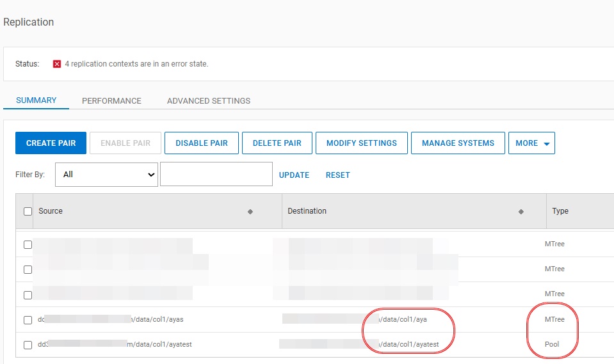This screenshot has width=614, height=364.
Task: Click the red error status icon
Action: (x=57, y=64)
